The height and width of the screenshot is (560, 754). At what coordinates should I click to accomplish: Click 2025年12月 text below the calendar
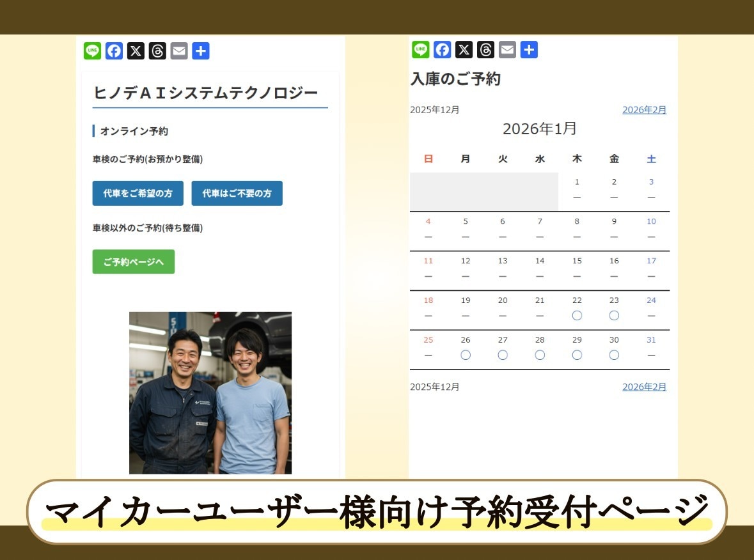tap(435, 387)
